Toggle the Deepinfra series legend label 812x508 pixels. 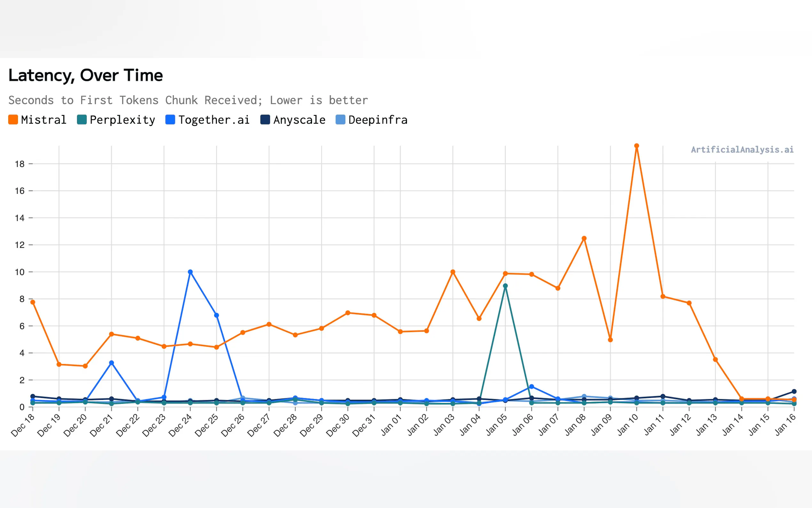(378, 120)
